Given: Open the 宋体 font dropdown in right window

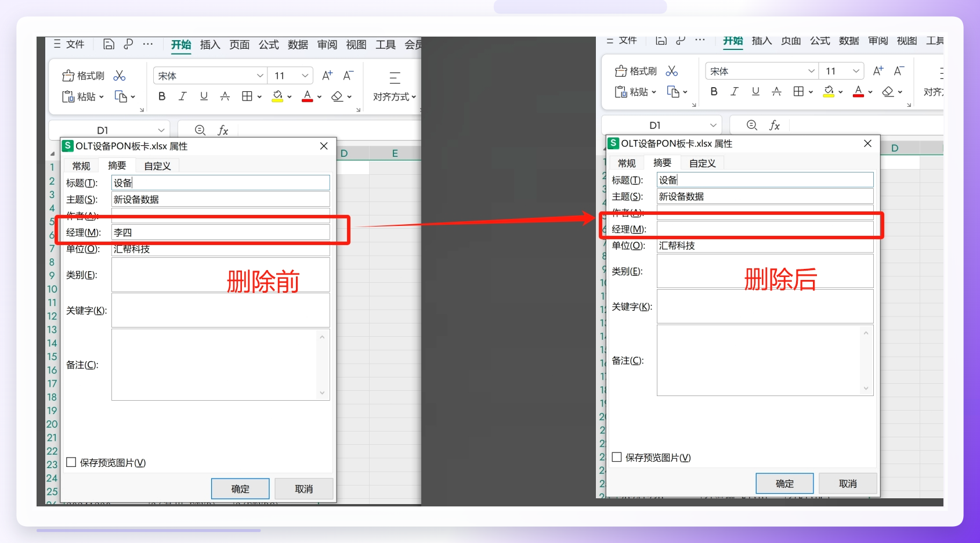Looking at the screenshot, I should coord(812,71).
